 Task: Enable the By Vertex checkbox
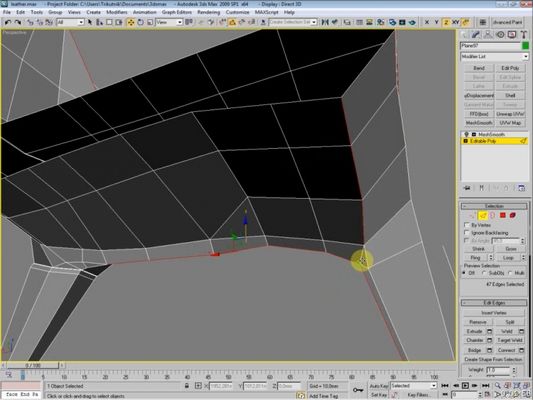(x=467, y=225)
